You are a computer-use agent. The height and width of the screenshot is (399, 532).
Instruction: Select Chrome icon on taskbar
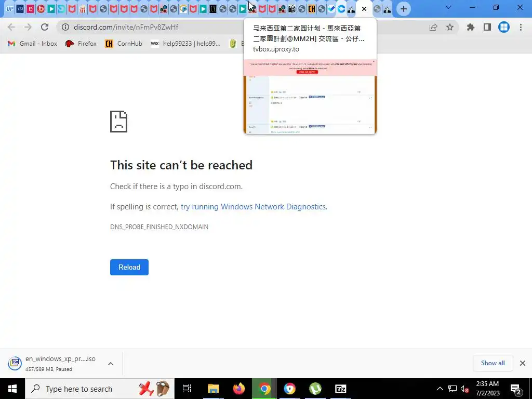click(264, 389)
